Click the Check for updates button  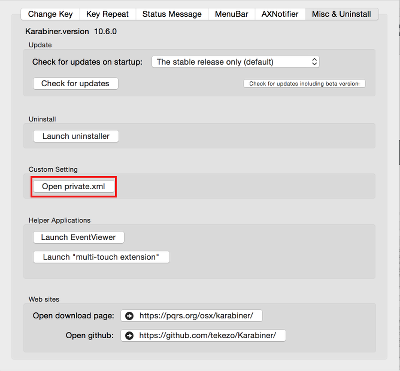(76, 83)
